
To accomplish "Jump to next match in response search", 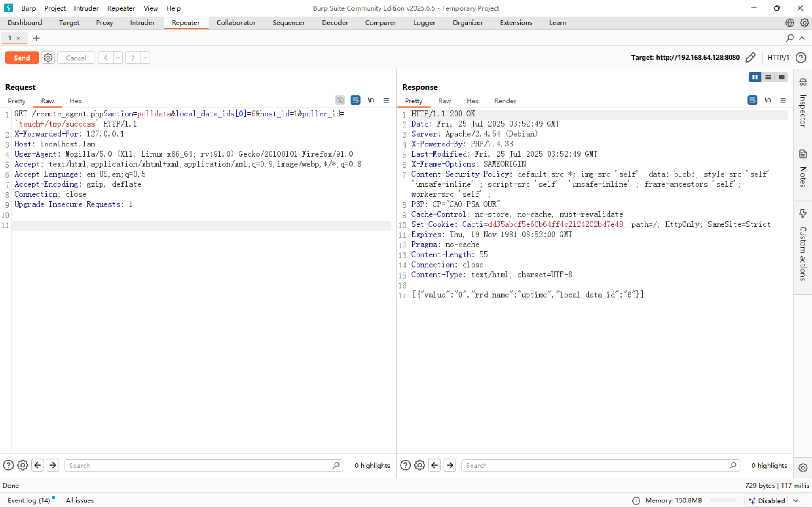I will click(450, 465).
